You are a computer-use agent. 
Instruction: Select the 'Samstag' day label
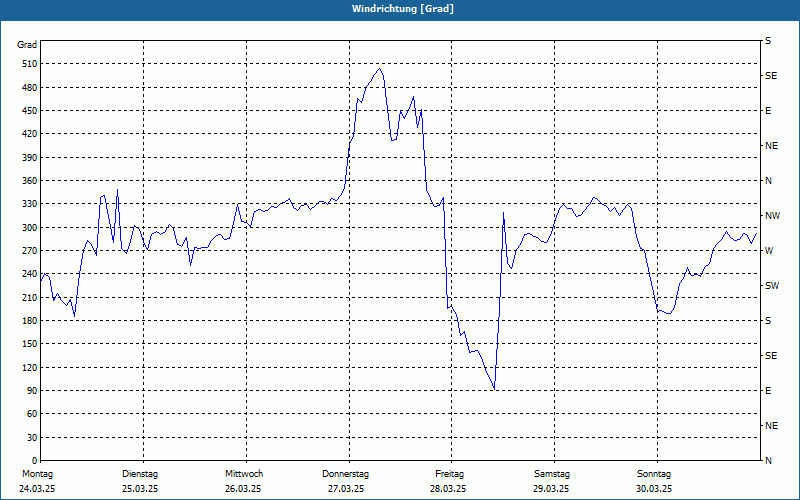552,474
